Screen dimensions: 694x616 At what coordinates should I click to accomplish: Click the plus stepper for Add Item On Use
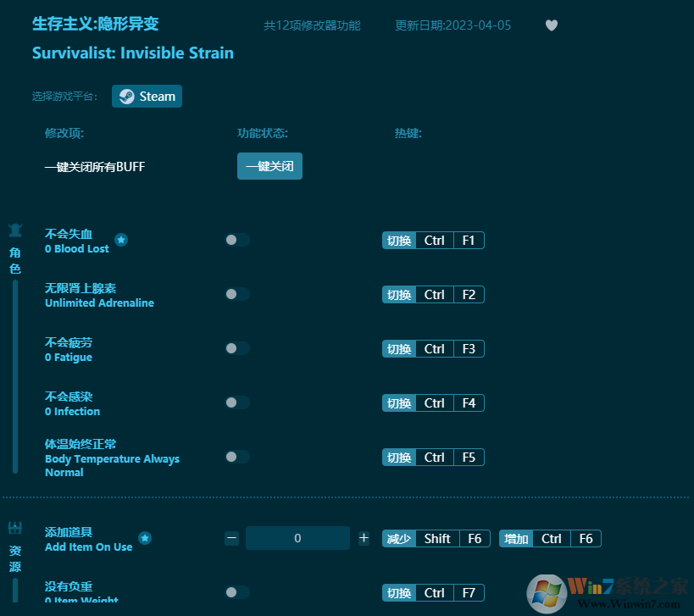coord(364,537)
